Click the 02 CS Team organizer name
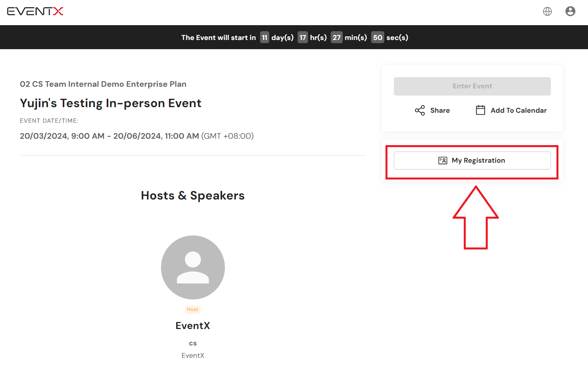The width and height of the screenshot is (588, 365). (x=103, y=84)
